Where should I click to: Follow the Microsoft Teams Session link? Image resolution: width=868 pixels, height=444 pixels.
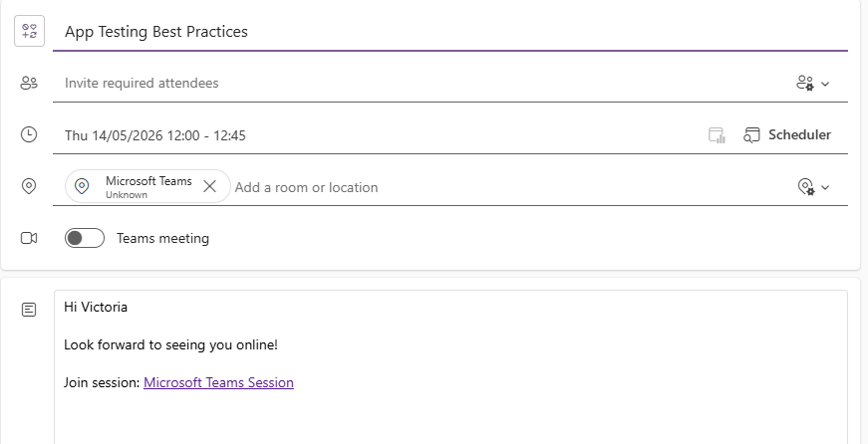218,382
